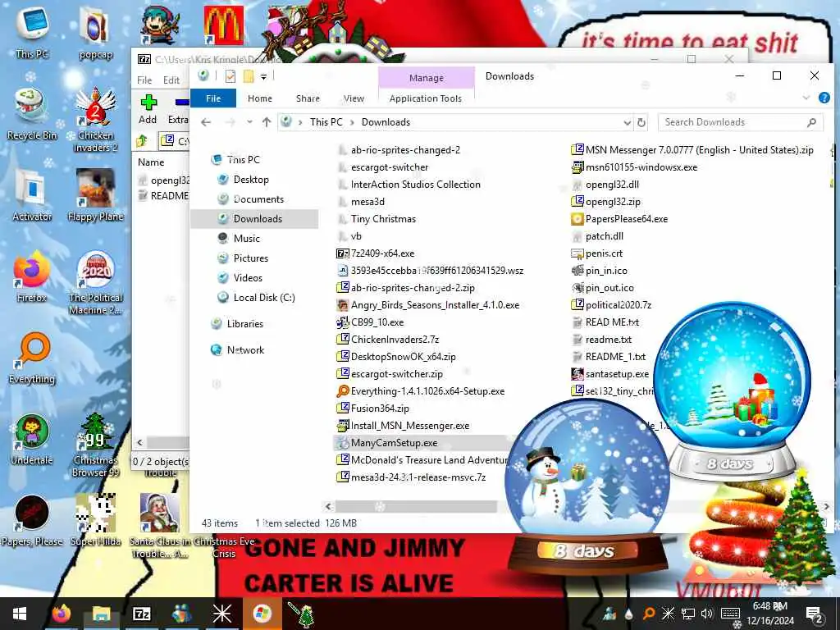Select Music in the navigation pane
840x630 pixels.
(246, 239)
